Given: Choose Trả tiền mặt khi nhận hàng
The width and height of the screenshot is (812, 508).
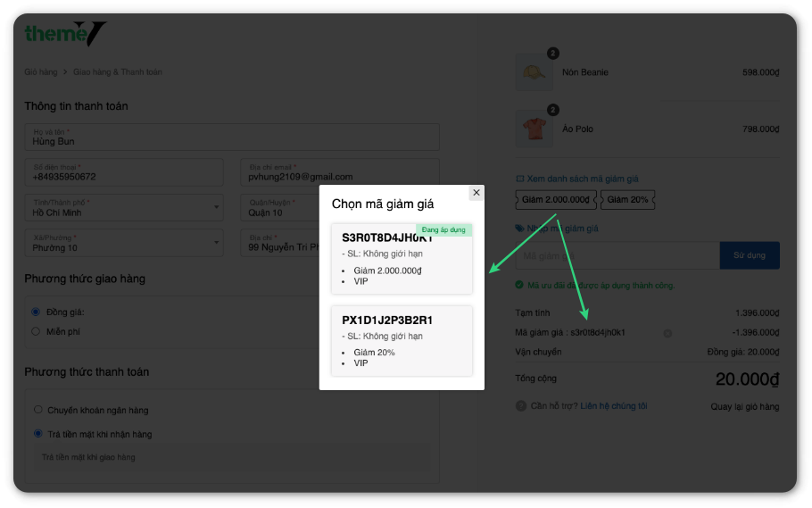Looking at the screenshot, I should 38,433.
